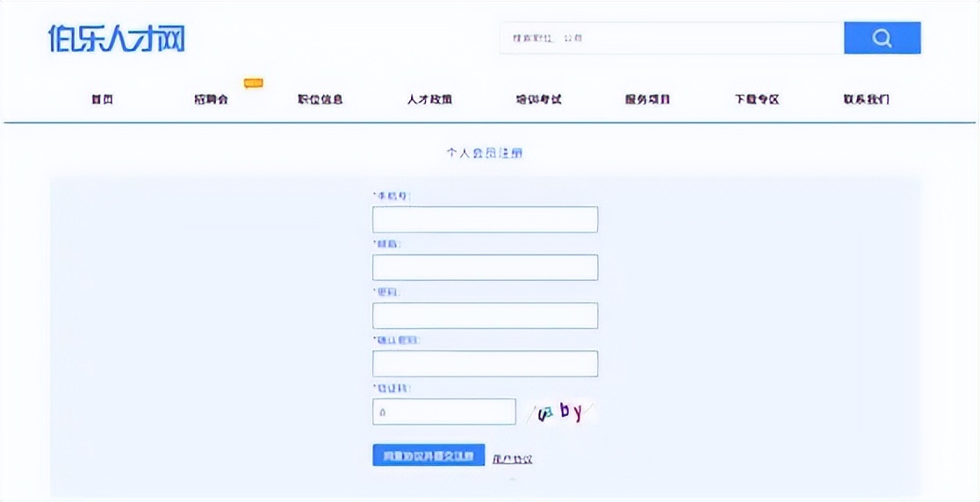Image resolution: width=980 pixels, height=502 pixels.
Task: Select the 人才政策 navigation item
Action: tap(429, 99)
